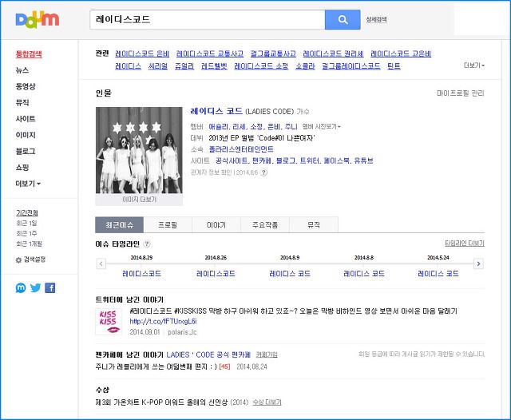Open the t.co tweet link
Image resolution: width=511 pixels, height=420 pixels.
(163, 322)
